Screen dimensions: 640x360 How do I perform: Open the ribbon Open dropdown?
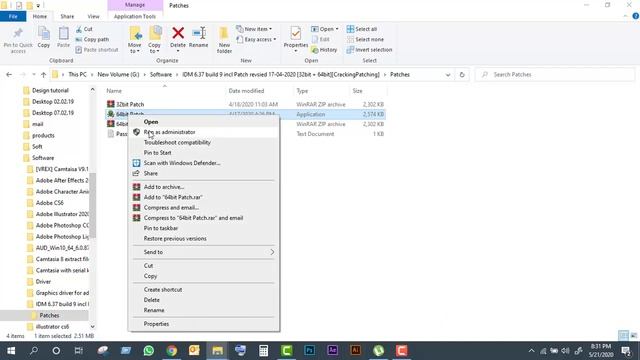point(325,29)
